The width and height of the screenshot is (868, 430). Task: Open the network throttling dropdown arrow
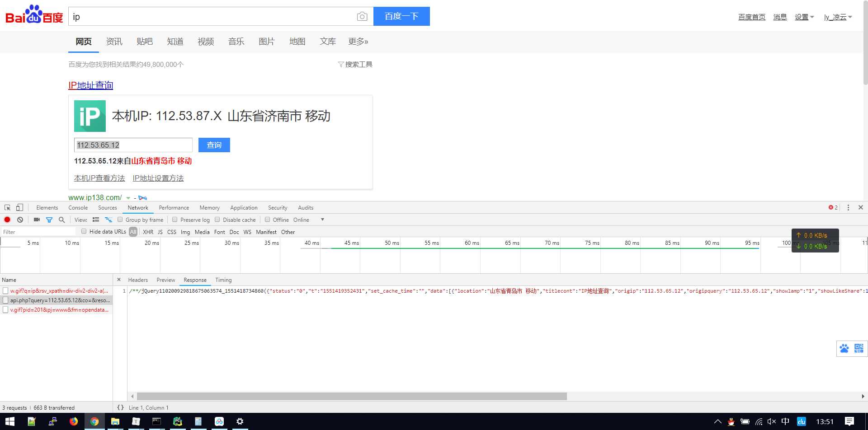click(322, 220)
